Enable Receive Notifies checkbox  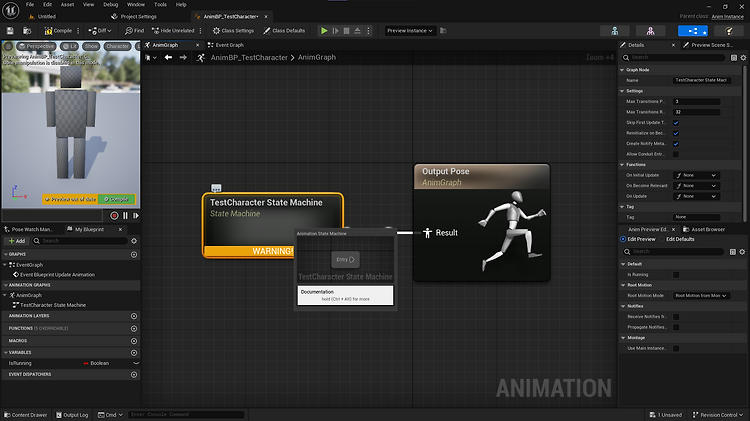pos(676,317)
